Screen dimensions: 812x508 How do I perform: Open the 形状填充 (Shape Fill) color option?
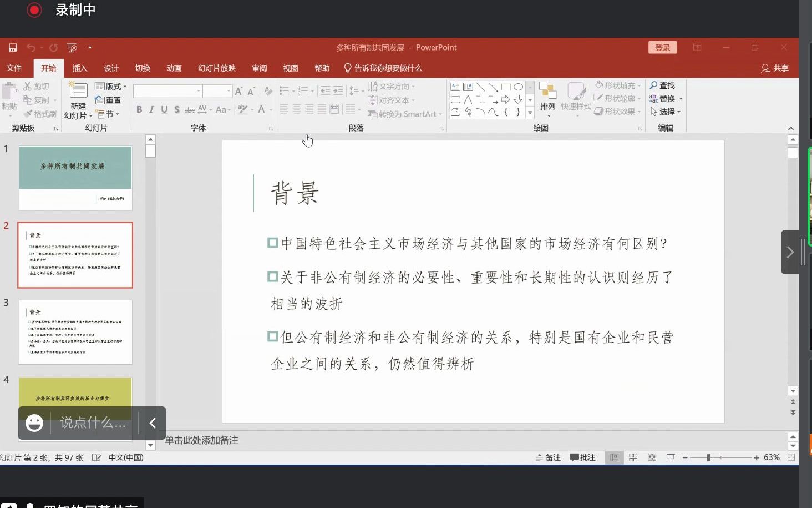pyautogui.click(x=617, y=85)
